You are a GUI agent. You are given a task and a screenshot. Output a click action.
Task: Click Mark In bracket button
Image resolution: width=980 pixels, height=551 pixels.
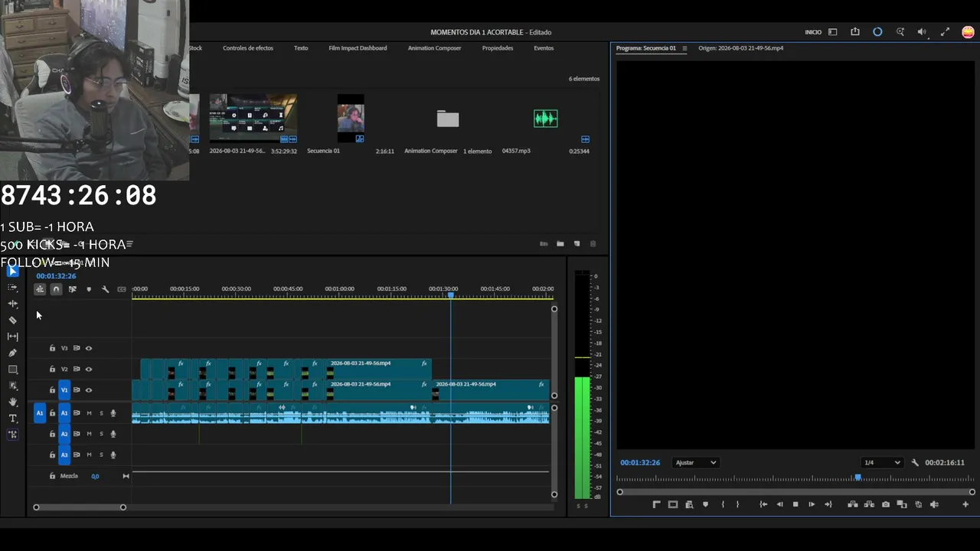[723, 504]
